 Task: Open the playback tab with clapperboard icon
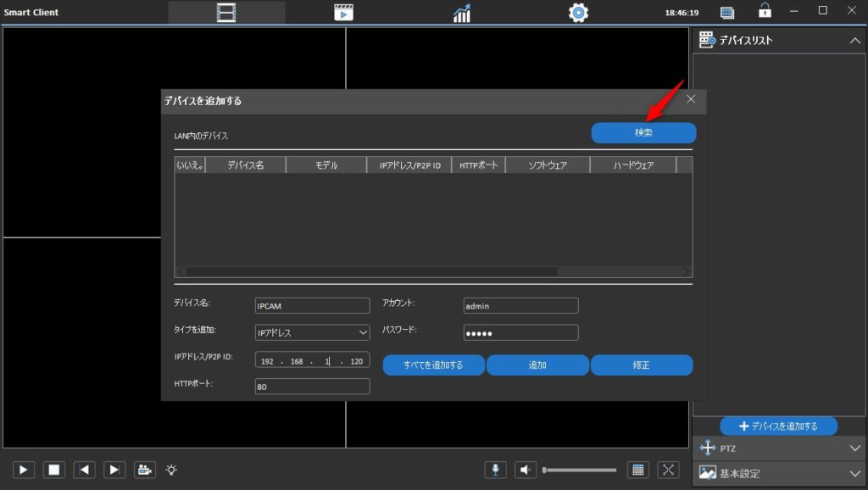pyautogui.click(x=343, y=13)
